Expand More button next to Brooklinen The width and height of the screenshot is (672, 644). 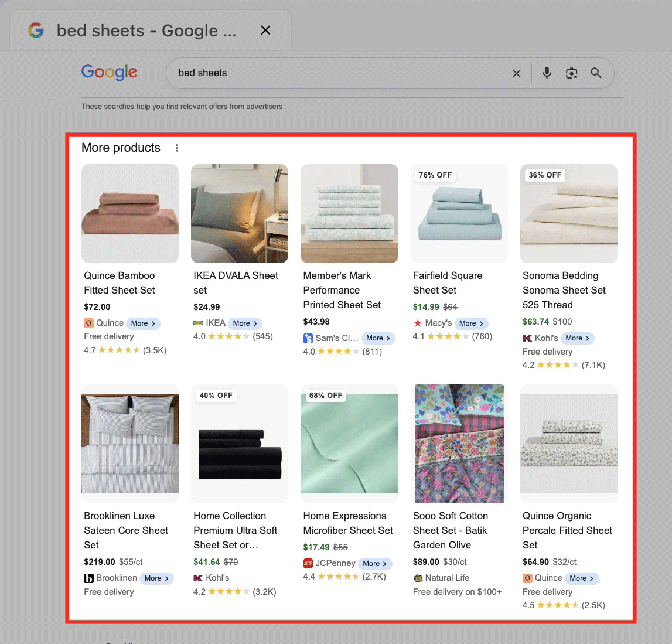[156, 578]
